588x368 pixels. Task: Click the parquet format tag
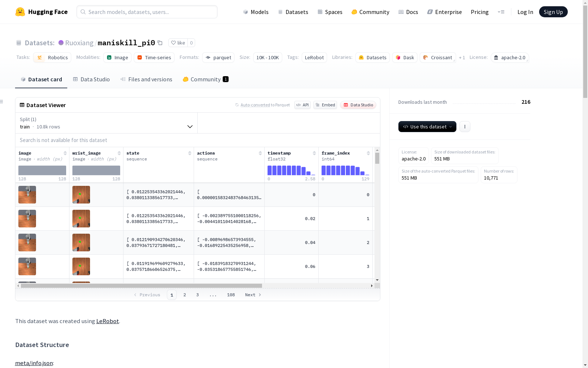[218, 57]
